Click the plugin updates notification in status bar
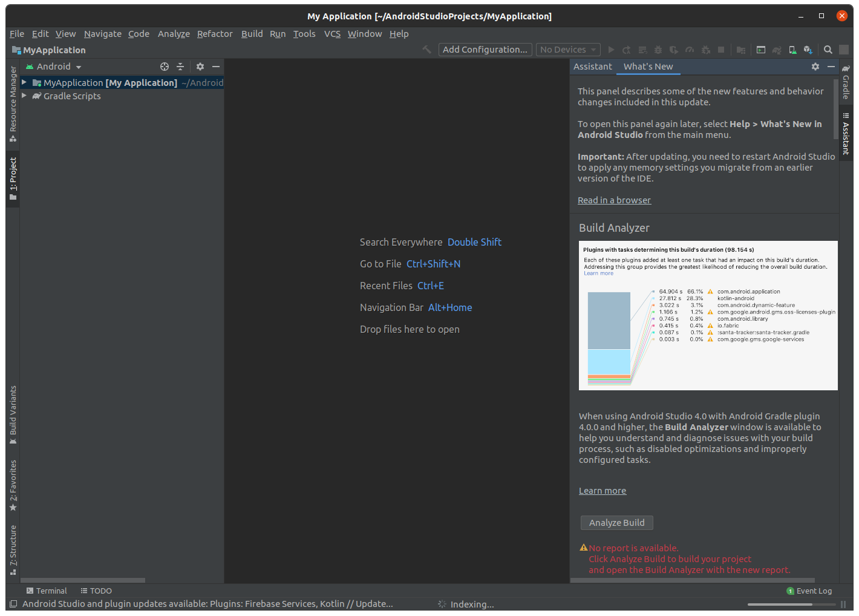The image size is (859, 616). [207, 604]
